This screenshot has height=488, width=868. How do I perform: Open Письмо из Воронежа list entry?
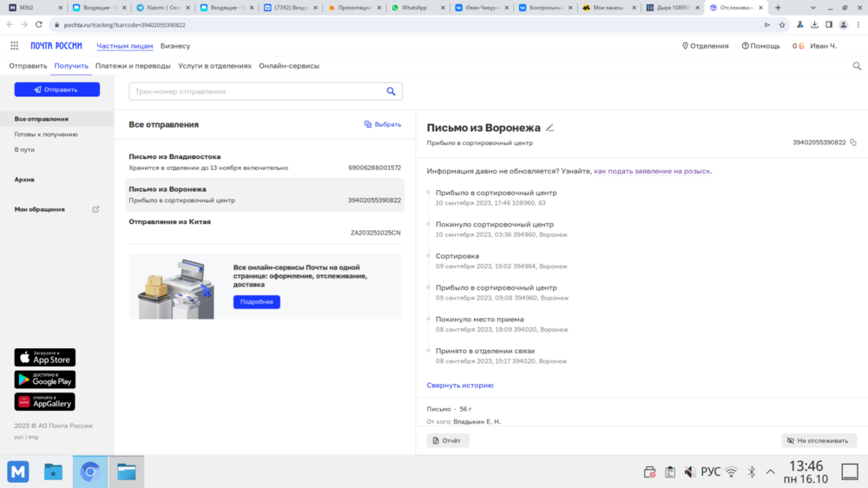tap(265, 195)
